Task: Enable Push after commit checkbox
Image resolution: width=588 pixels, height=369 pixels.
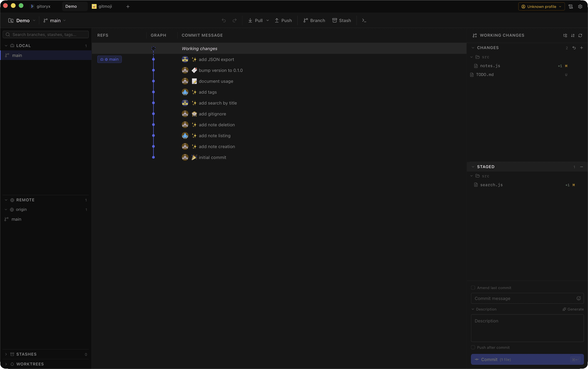Action: point(473,347)
